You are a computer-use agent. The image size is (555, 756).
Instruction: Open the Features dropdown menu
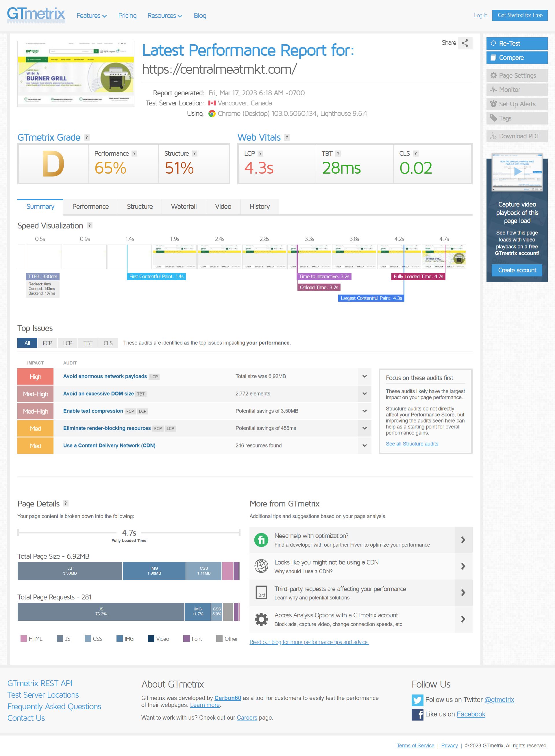[x=91, y=16]
